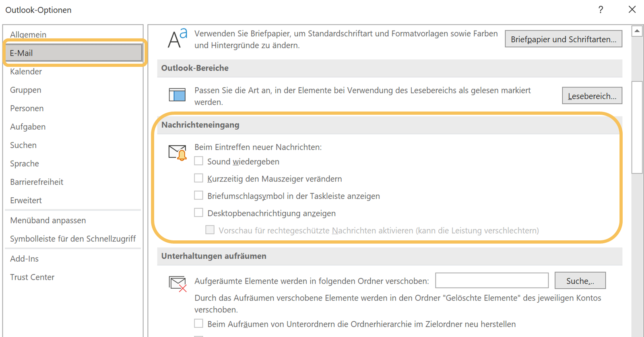Click the 'Unterhaltungen aufräumen' heading
The width and height of the screenshot is (644, 337).
point(214,256)
